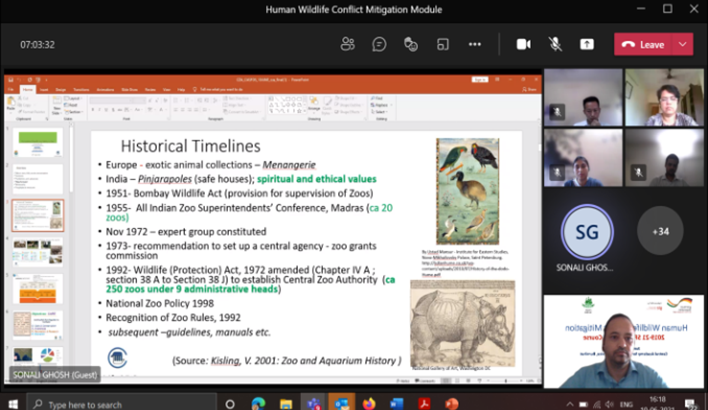Expand the Leave options dropdown arrow
708x410 pixels.
683,44
